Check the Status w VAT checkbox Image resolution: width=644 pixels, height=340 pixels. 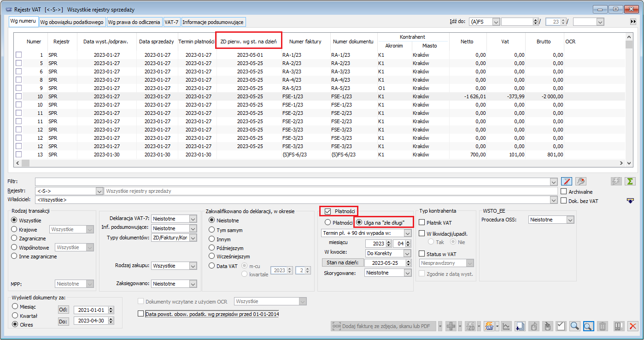[x=422, y=254]
